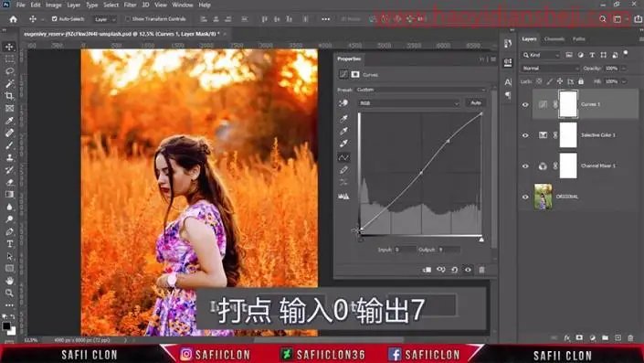Open the Curves Preset dropdown

click(420, 90)
